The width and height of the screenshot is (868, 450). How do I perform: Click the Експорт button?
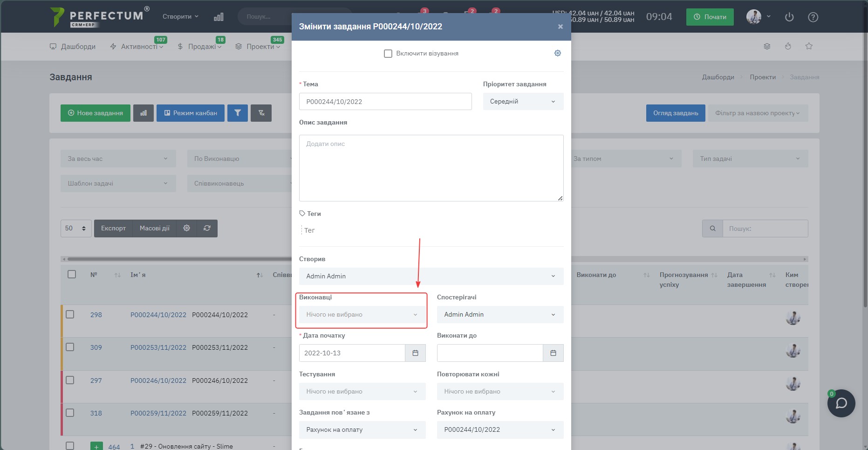click(113, 228)
